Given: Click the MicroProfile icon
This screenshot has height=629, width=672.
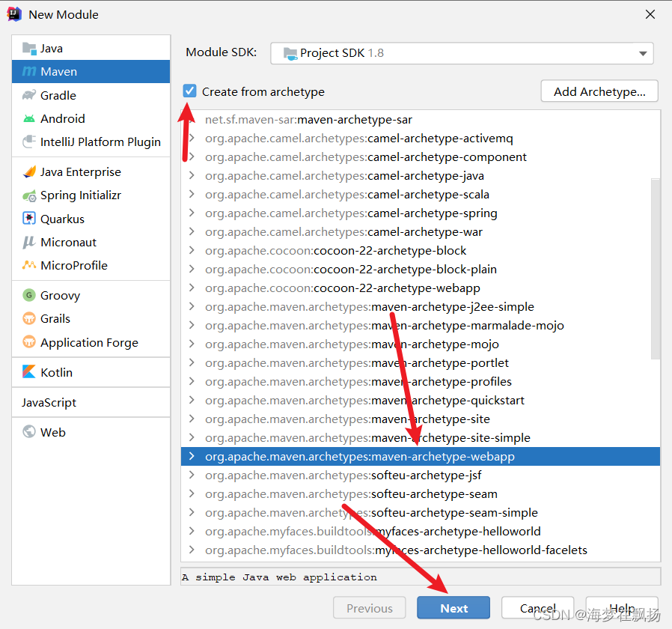Looking at the screenshot, I should [x=28, y=265].
